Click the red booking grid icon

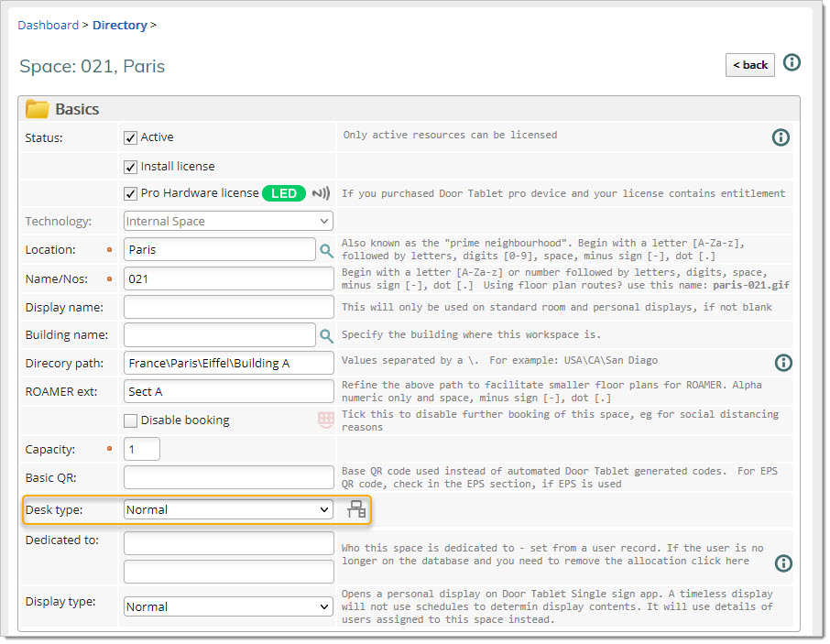coord(325,420)
